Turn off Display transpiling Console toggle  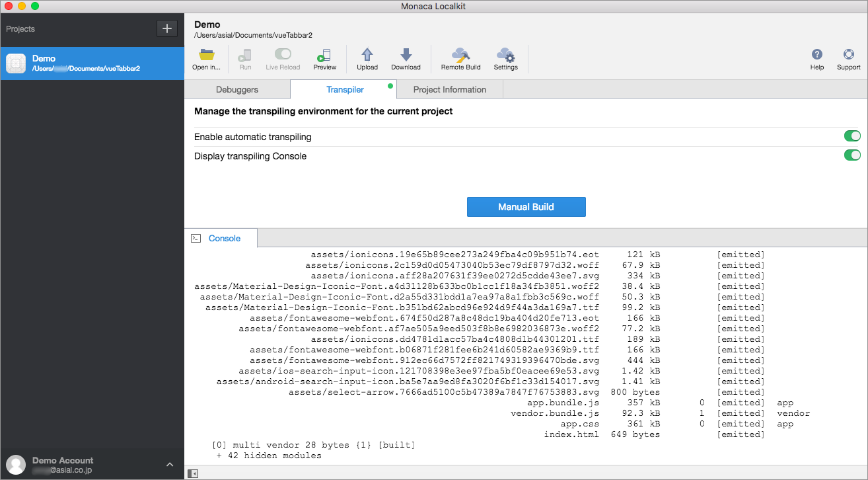[852, 155]
